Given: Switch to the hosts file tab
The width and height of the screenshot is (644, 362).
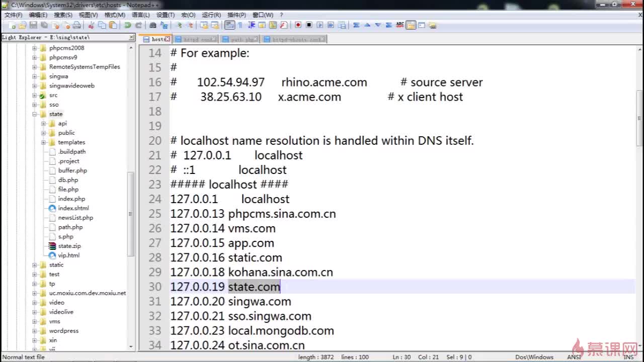Looking at the screenshot, I should point(156,39).
